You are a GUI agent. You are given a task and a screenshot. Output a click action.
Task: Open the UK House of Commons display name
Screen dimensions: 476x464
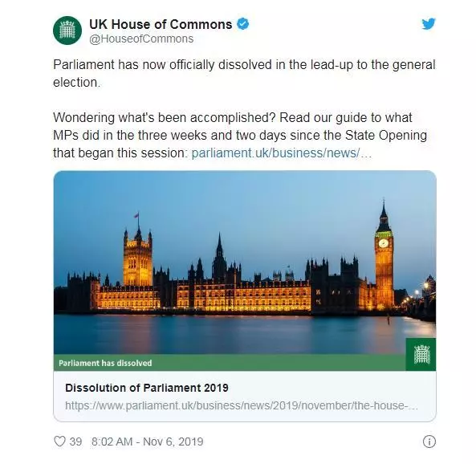coord(161,24)
